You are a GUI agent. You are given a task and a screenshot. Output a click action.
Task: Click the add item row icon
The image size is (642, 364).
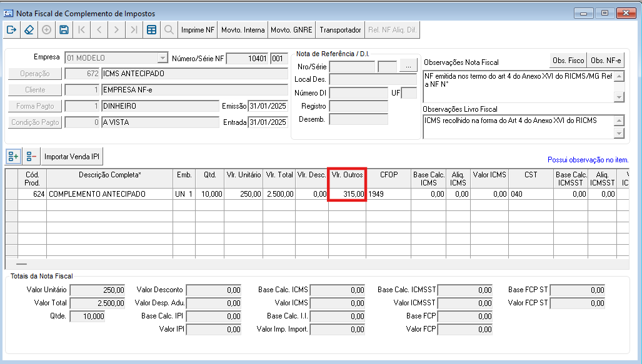tap(14, 156)
